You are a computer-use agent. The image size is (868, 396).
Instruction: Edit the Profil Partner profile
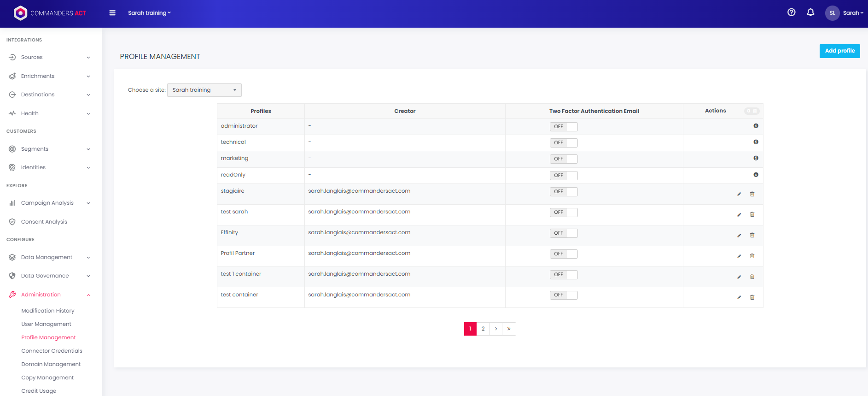pos(739,256)
